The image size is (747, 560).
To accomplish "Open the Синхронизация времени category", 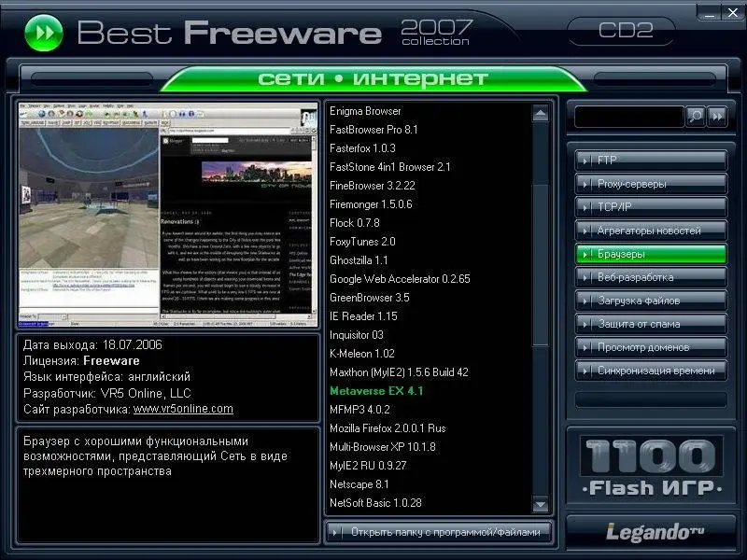I will 651,371.
